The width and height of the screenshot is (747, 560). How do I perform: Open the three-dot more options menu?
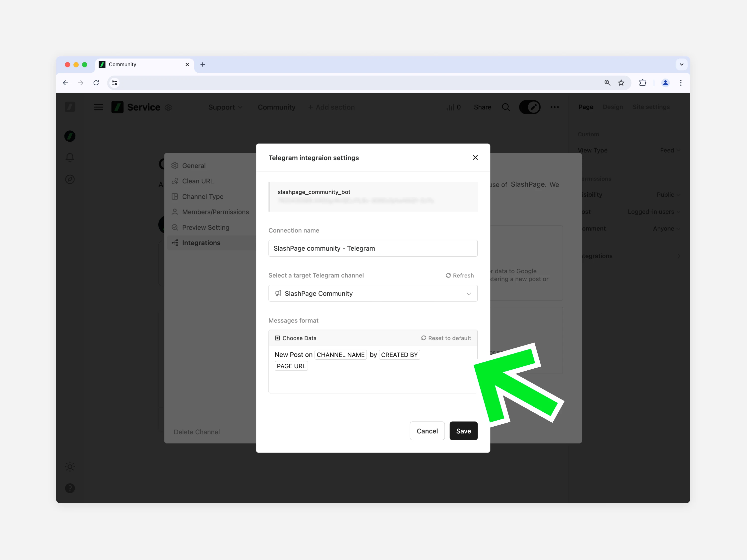pos(554,107)
